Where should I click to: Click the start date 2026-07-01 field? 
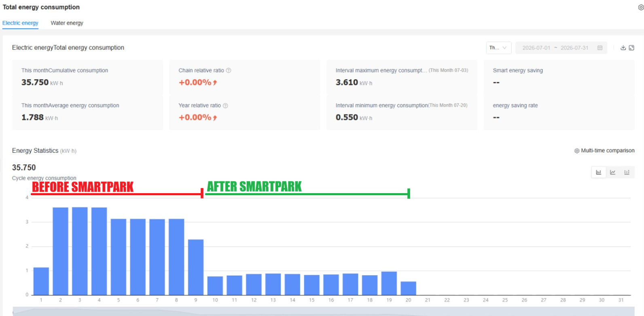pyautogui.click(x=536, y=48)
